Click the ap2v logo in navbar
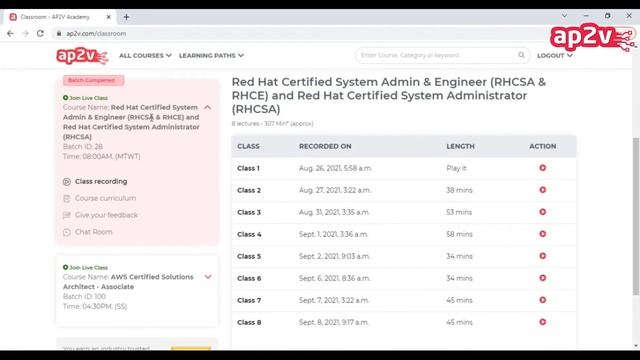The image size is (640, 360). pos(82,56)
